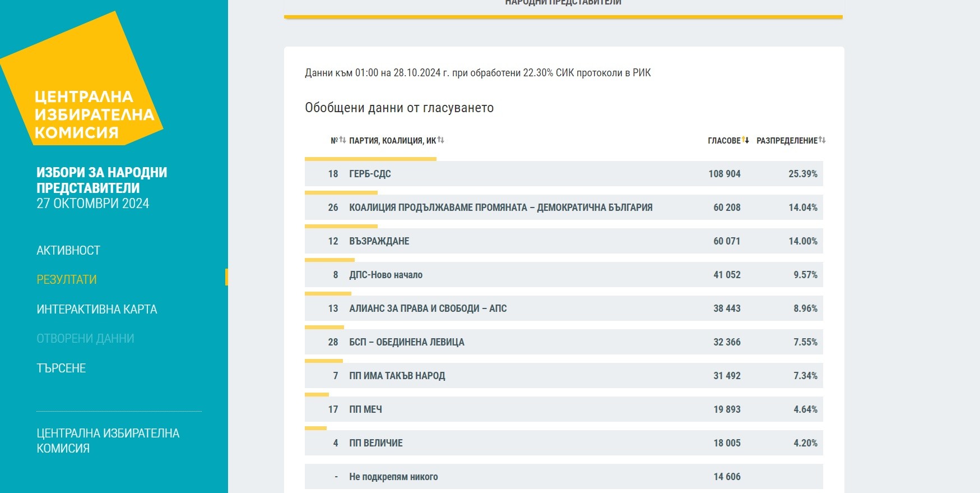Open ИНТЕРАКТИВНА КАРТА in the sidebar
Screen dimensions: 980x493
point(97,309)
